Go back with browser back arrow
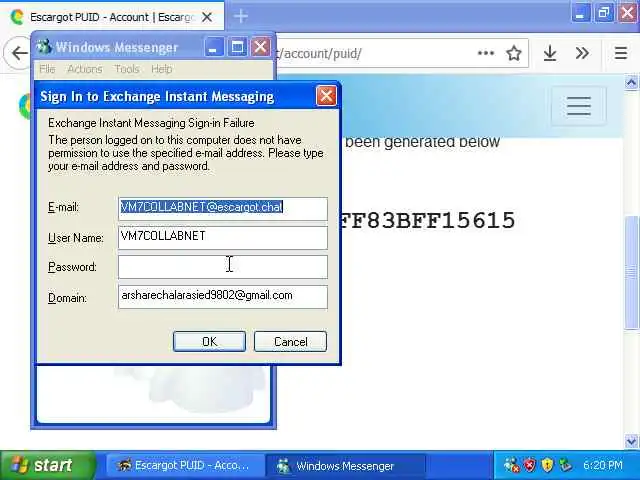640x480 pixels. click(x=18, y=53)
